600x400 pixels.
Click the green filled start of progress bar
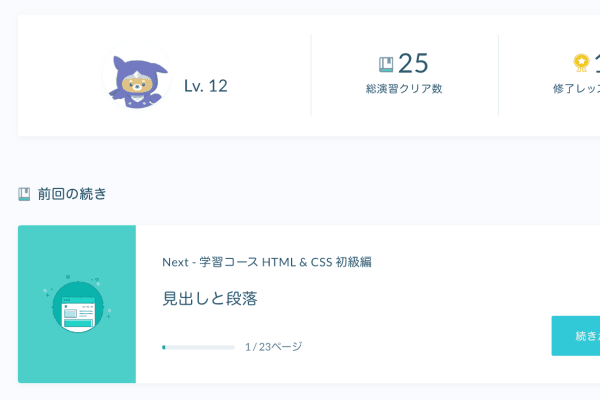pos(164,347)
